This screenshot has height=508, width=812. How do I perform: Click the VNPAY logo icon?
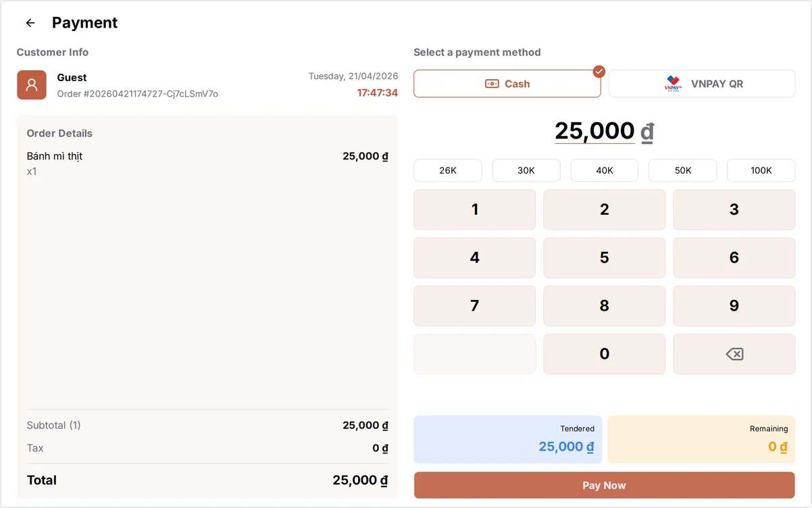pos(674,84)
